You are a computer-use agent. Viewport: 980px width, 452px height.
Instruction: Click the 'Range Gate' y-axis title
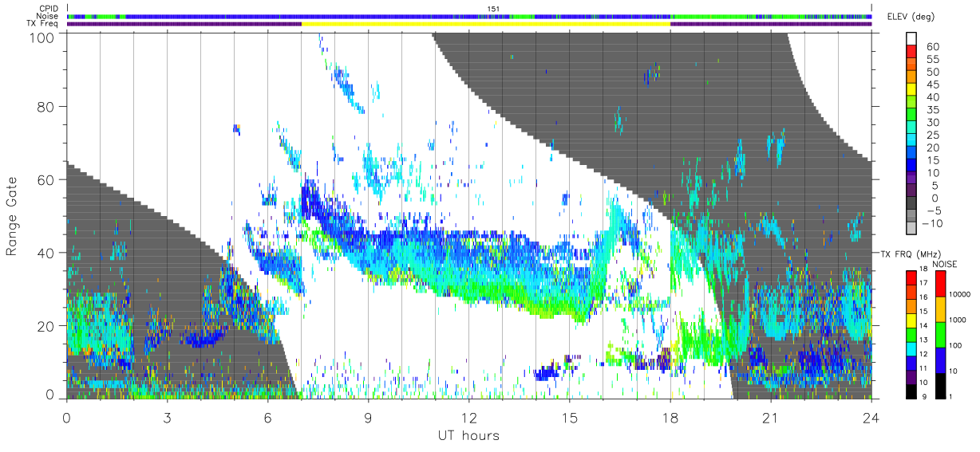click(12, 216)
